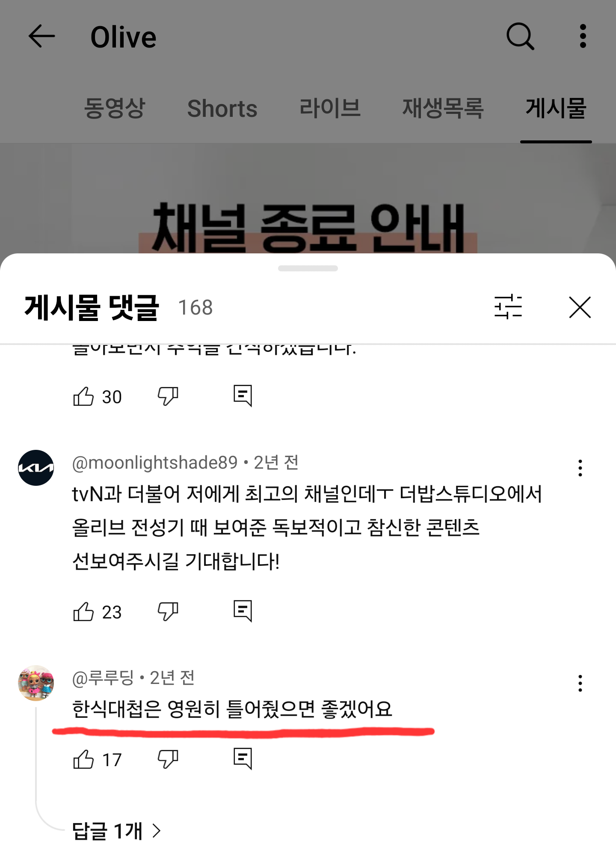
Task: Open reply box for @moonlightshade89 comment
Action: [243, 611]
